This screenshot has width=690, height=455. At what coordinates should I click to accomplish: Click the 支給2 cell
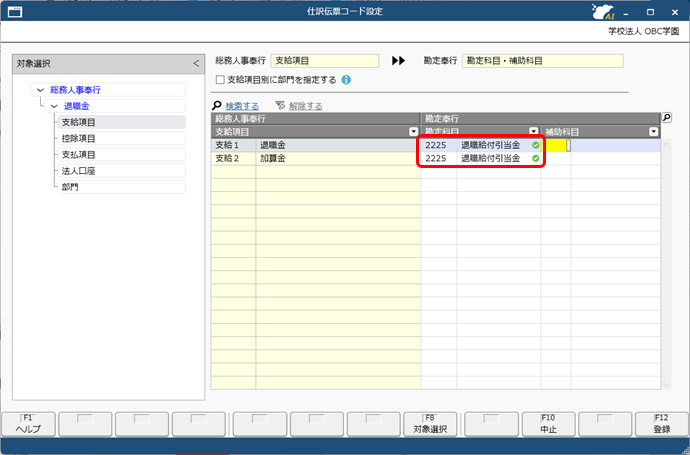tap(233, 158)
